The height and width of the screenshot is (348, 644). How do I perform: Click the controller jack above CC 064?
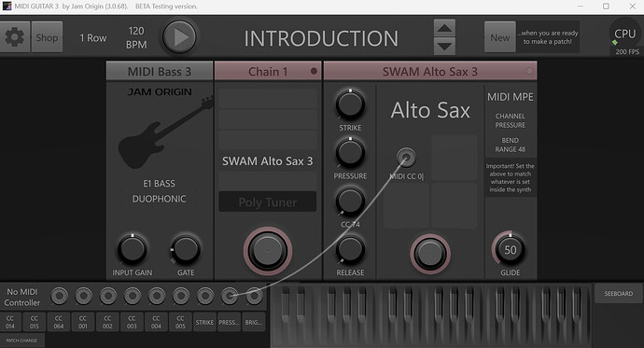coord(59,296)
